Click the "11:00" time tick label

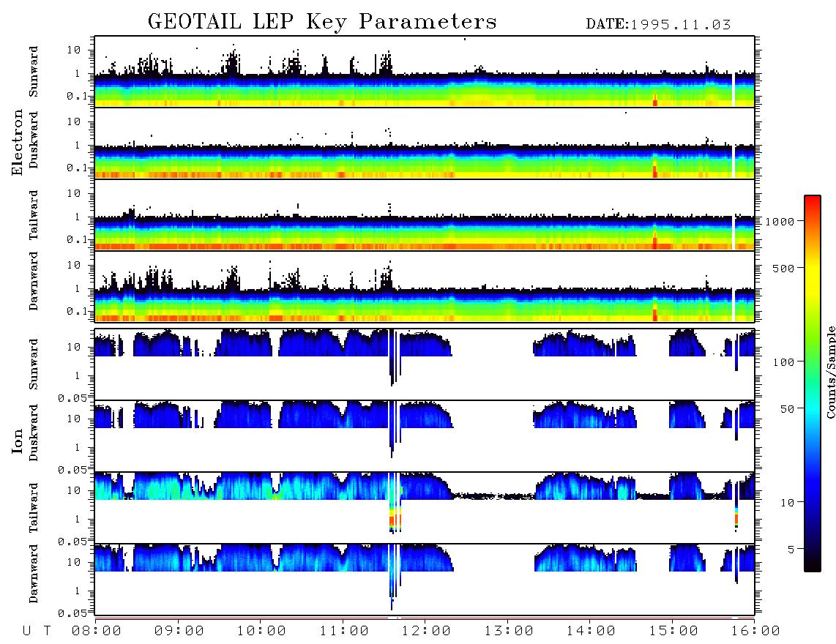pos(344,631)
